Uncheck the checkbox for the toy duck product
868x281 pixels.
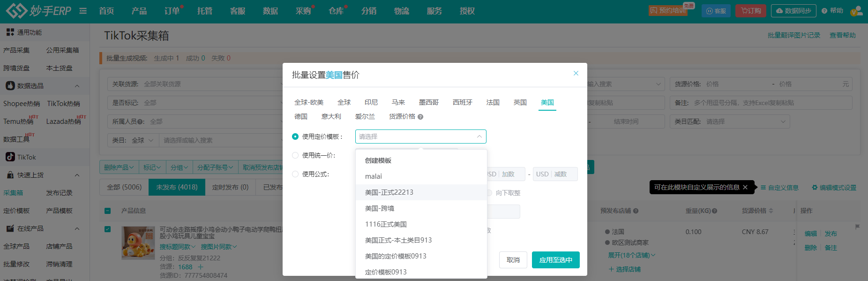pos(108,229)
